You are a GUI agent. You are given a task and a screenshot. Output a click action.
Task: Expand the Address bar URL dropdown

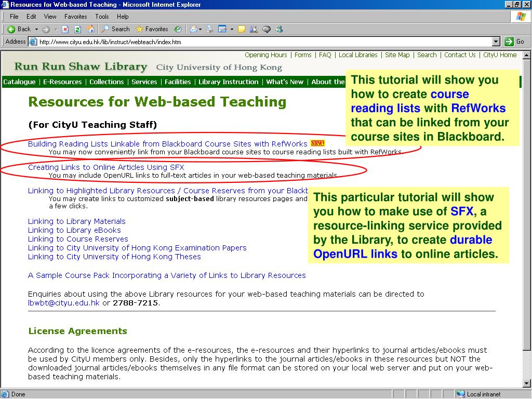(496, 42)
